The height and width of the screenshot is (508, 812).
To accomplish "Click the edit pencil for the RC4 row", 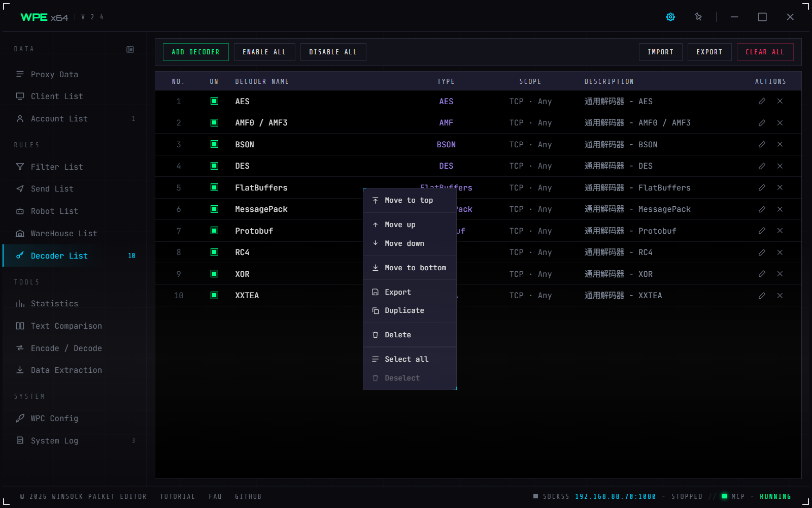I will [x=762, y=252].
